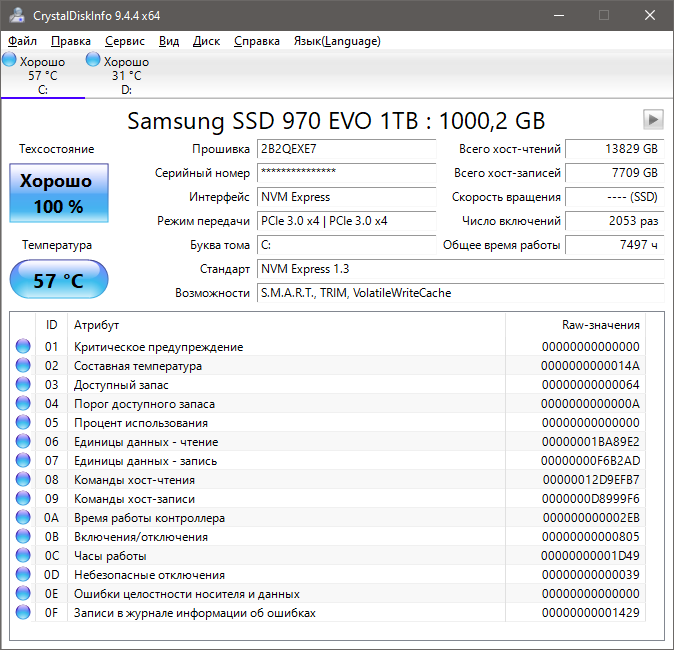This screenshot has height=650, width=674.
Task: Select the Порог доступного запаса row
Action: coord(328,404)
